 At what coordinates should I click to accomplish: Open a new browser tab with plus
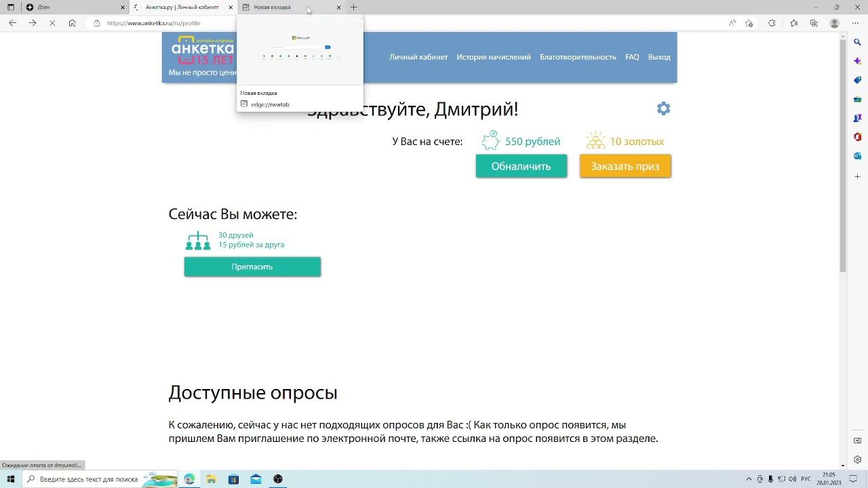click(353, 7)
